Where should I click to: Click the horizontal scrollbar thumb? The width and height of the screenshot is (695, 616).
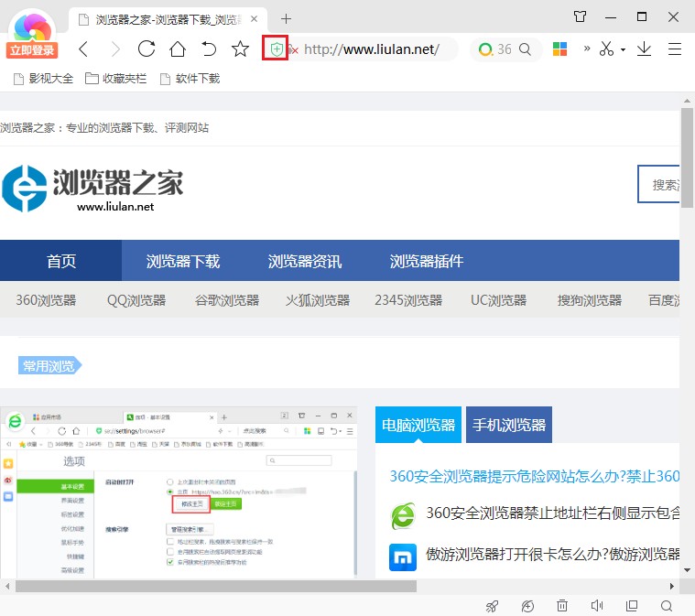(216, 587)
